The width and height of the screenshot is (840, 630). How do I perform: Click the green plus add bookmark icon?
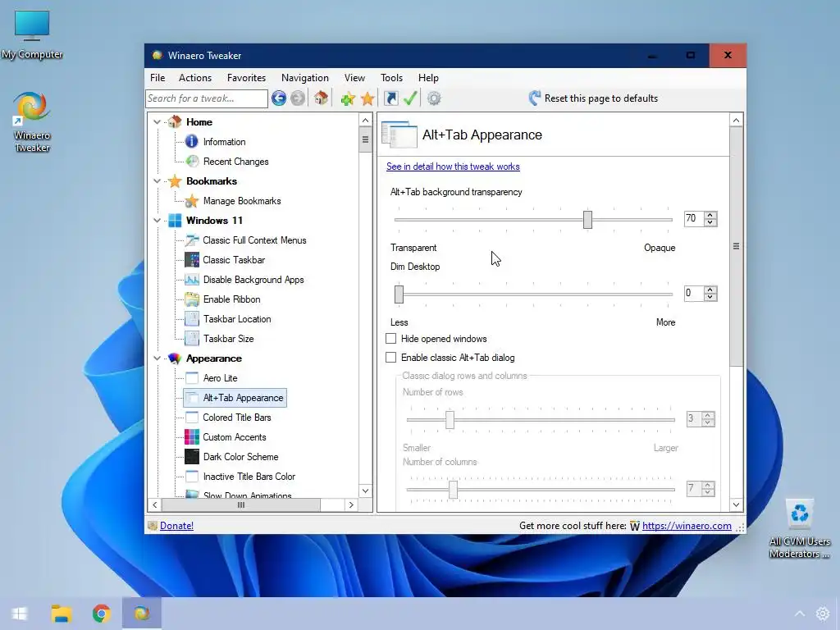pyautogui.click(x=348, y=98)
